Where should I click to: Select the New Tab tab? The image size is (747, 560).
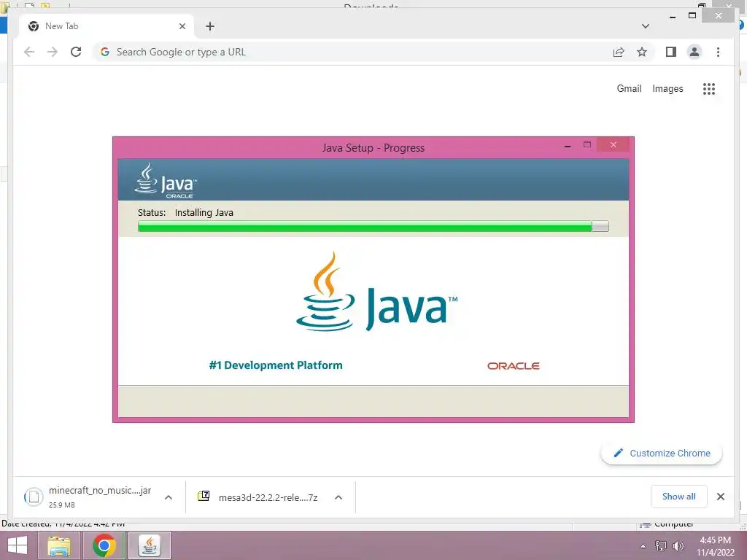[x=107, y=26]
